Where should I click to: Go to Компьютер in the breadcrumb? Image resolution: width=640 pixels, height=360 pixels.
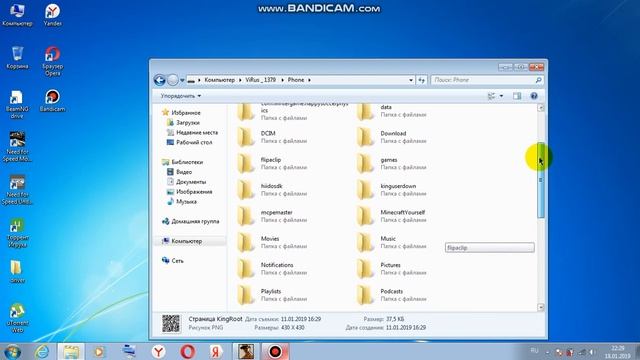(220, 80)
